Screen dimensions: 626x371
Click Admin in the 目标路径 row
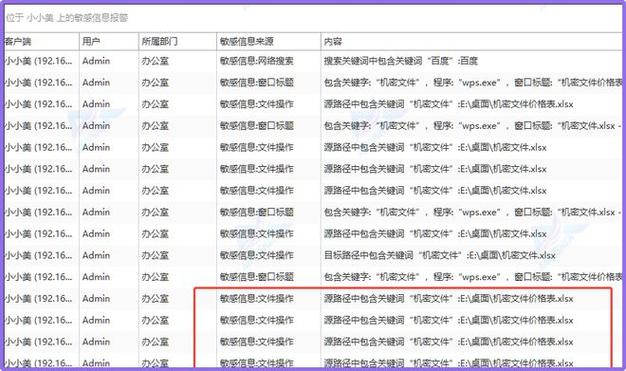96,255
